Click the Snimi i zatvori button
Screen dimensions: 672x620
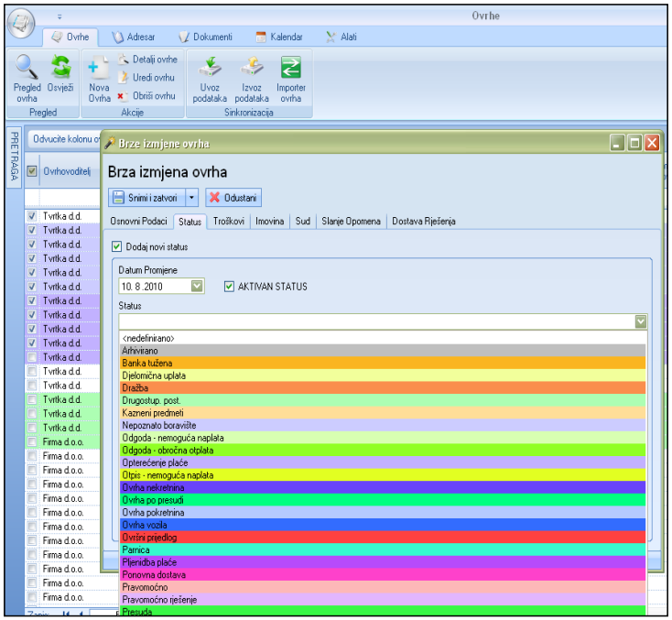coord(146,197)
